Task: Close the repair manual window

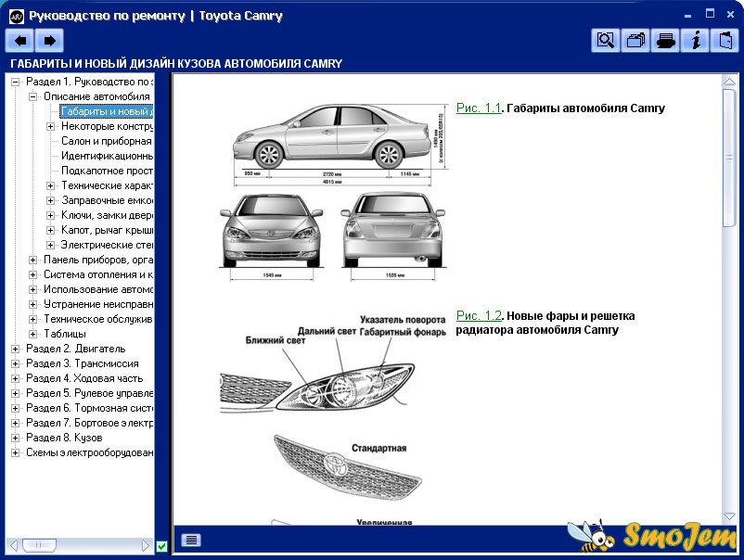Action: pos(731,14)
